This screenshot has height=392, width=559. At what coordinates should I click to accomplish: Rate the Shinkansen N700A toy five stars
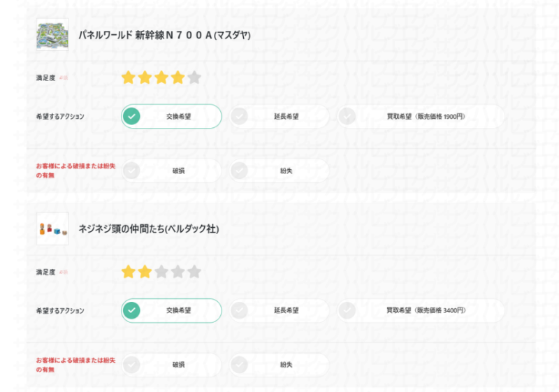coord(194,78)
